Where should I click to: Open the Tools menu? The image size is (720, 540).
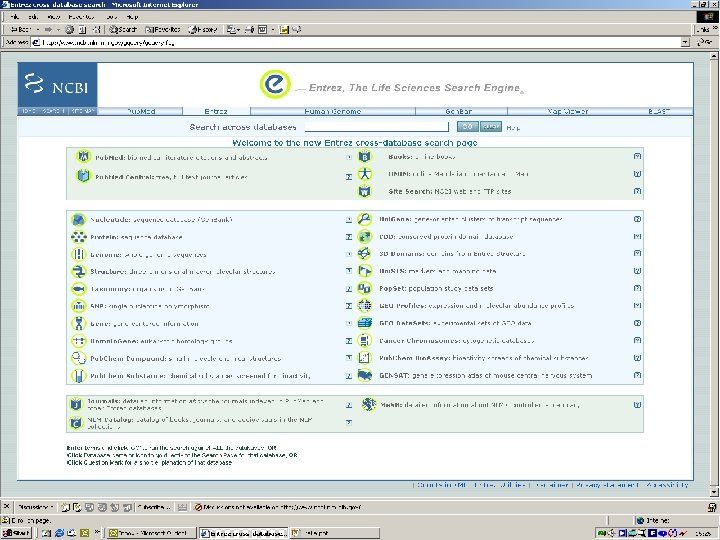click(x=112, y=17)
